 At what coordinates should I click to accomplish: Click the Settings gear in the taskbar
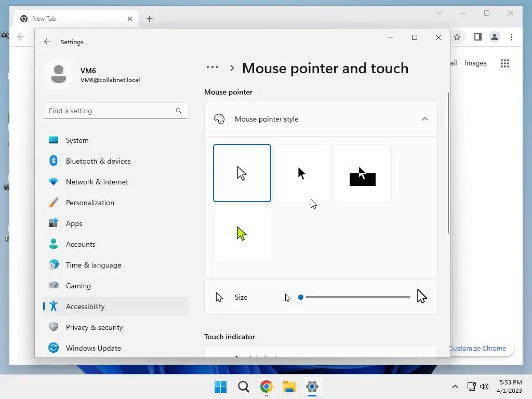(x=312, y=387)
